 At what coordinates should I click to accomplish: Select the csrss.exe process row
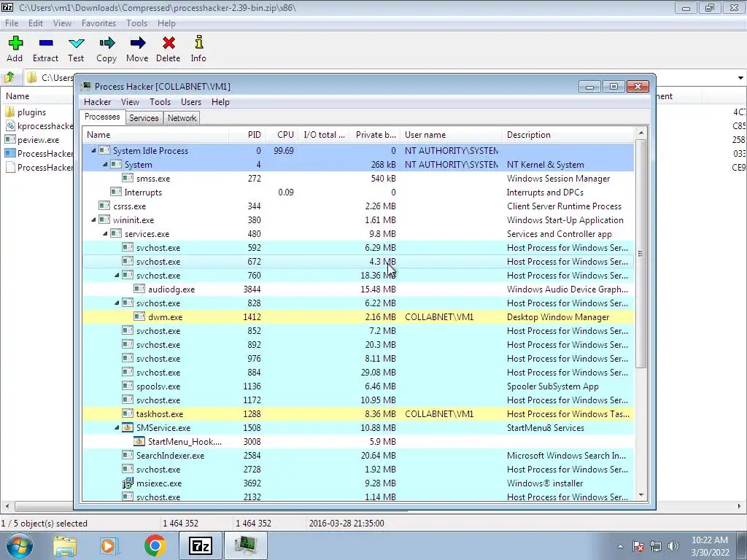[x=358, y=206]
